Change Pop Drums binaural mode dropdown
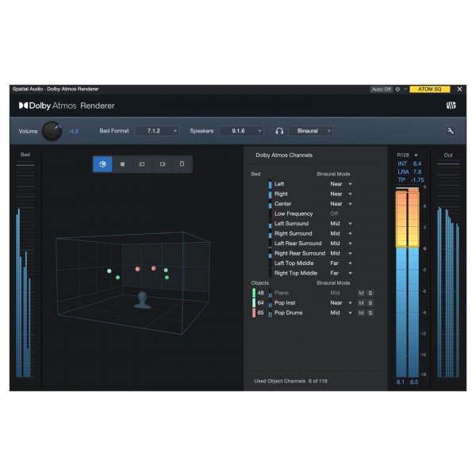Image resolution: width=476 pixels, height=476 pixels. tap(341, 313)
